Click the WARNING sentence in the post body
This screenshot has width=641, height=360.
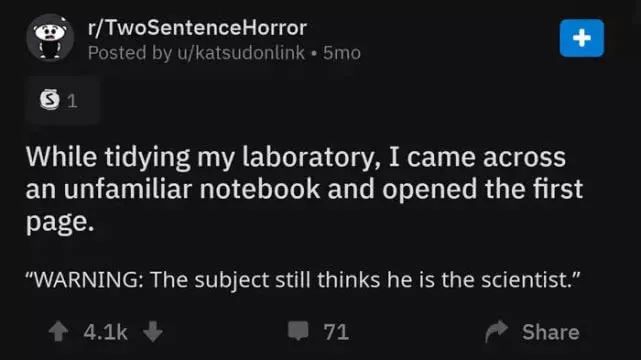[x=303, y=280]
